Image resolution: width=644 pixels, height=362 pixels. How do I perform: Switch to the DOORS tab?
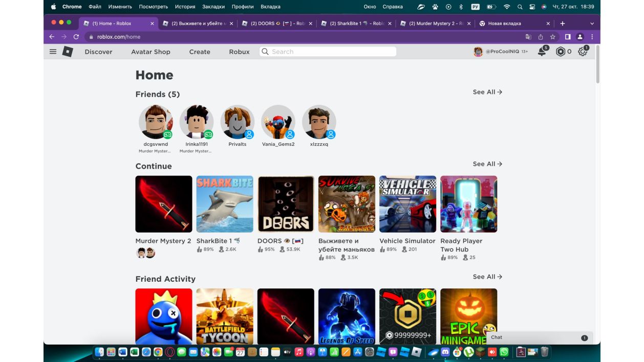(x=276, y=24)
